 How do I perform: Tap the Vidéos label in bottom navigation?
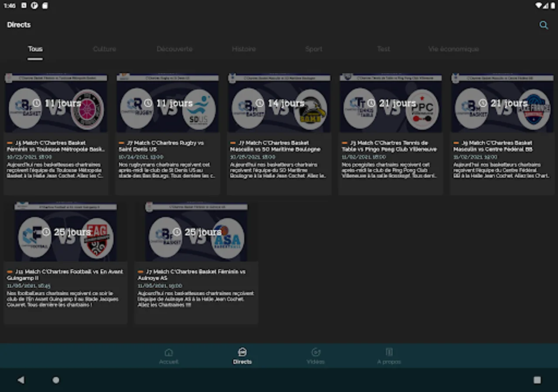point(316,362)
